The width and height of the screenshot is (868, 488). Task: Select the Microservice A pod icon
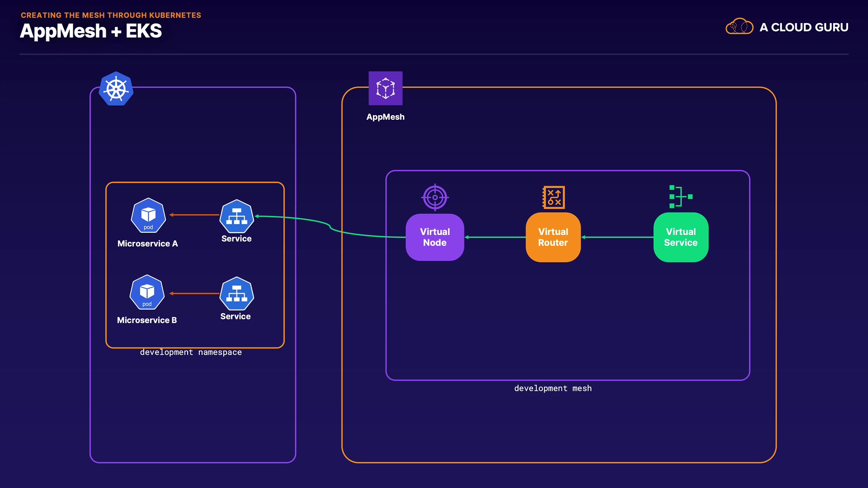148,216
